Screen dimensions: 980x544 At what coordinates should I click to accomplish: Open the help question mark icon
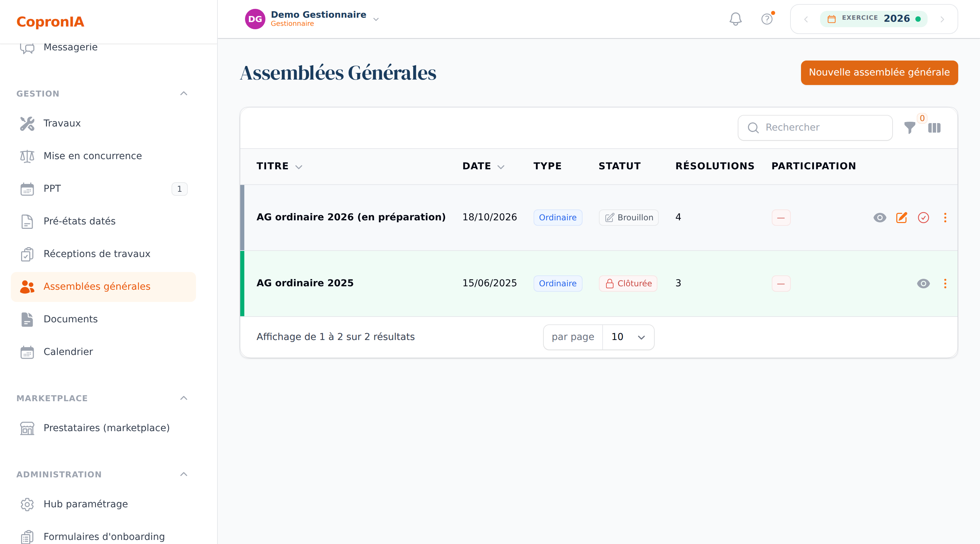pyautogui.click(x=767, y=19)
